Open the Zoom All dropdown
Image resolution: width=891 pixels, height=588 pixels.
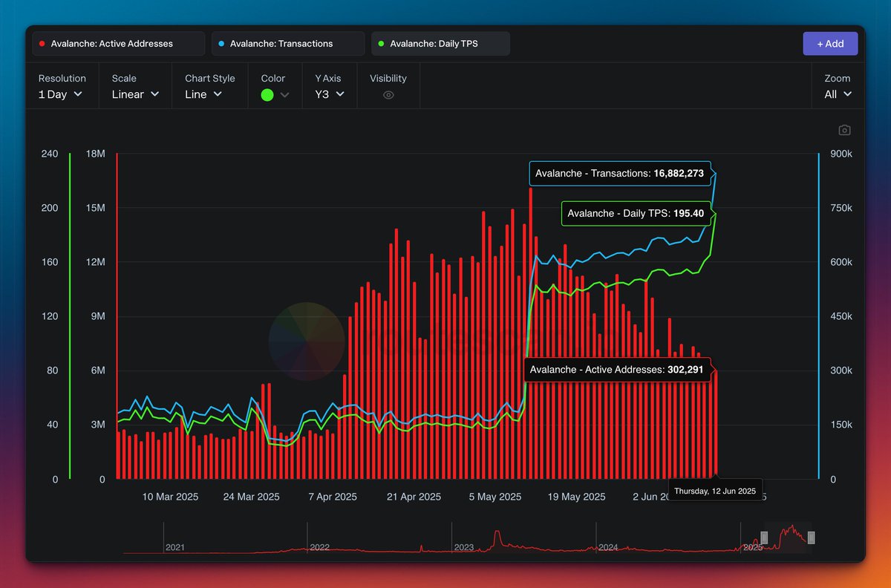pyautogui.click(x=838, y=94)
